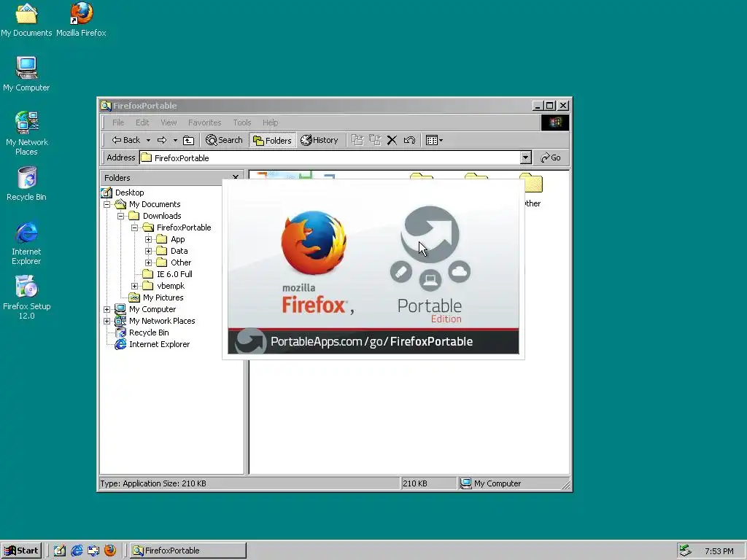Select Desktop in folder tree
Screen dimensions: 747x560
(x=130, y=192)
